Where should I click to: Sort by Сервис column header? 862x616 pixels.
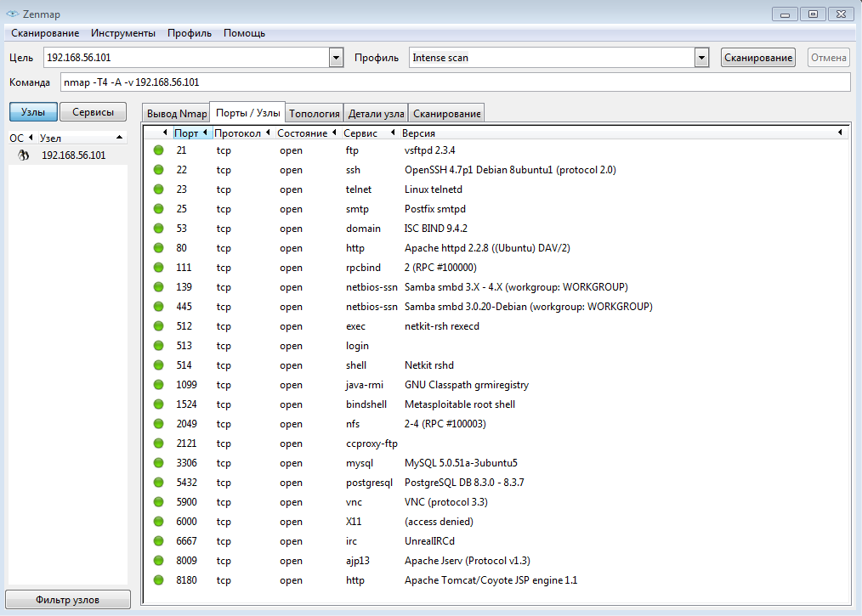tap(370, 133)
